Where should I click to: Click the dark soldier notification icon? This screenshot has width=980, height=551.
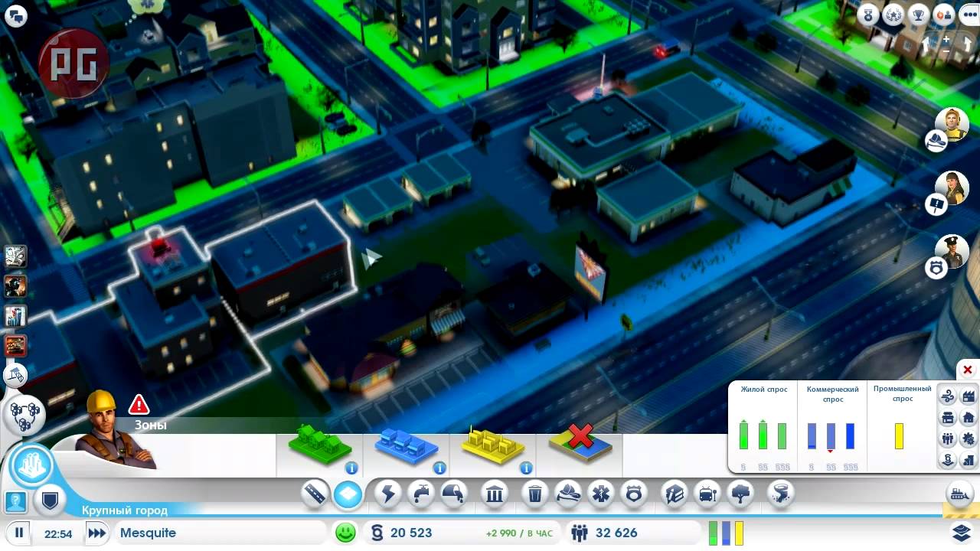click(16, 286)
